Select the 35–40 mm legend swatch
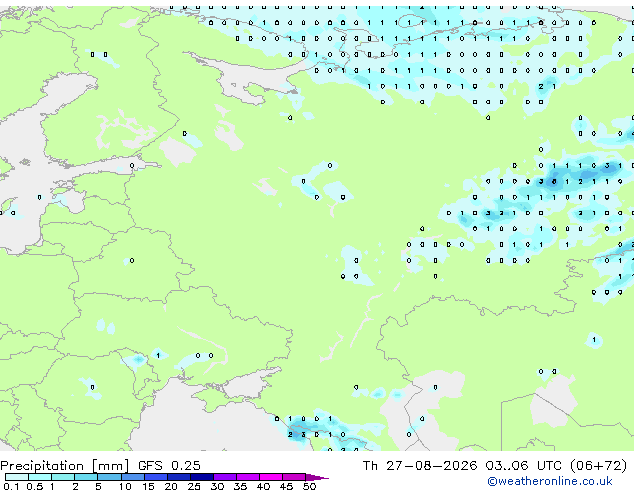Screen dimensions: 634x490 point(248,477)
